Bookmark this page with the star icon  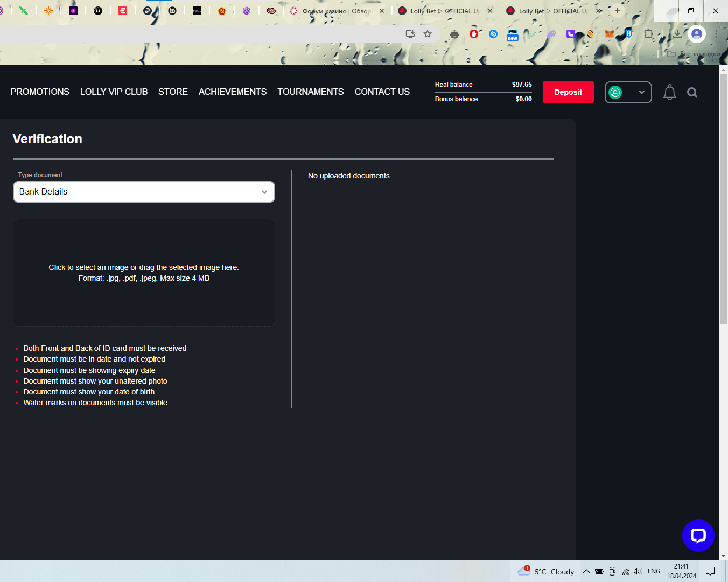(428, 34)
